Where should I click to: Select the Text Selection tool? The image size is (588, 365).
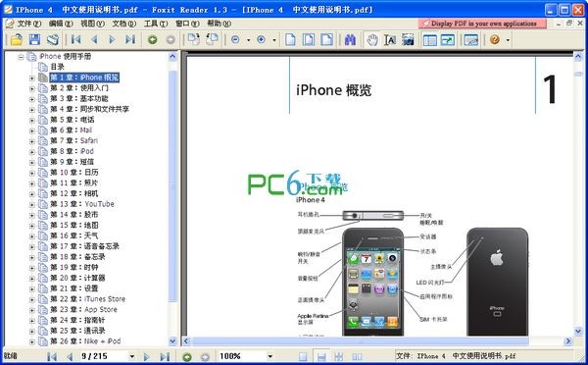click(x=390, y=40)
